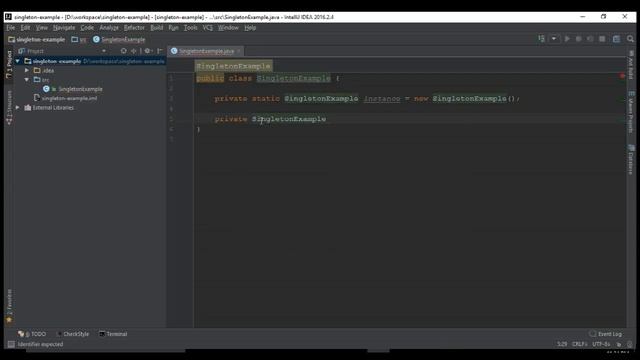Change CRLF line separator in status bar

point(579,344)
